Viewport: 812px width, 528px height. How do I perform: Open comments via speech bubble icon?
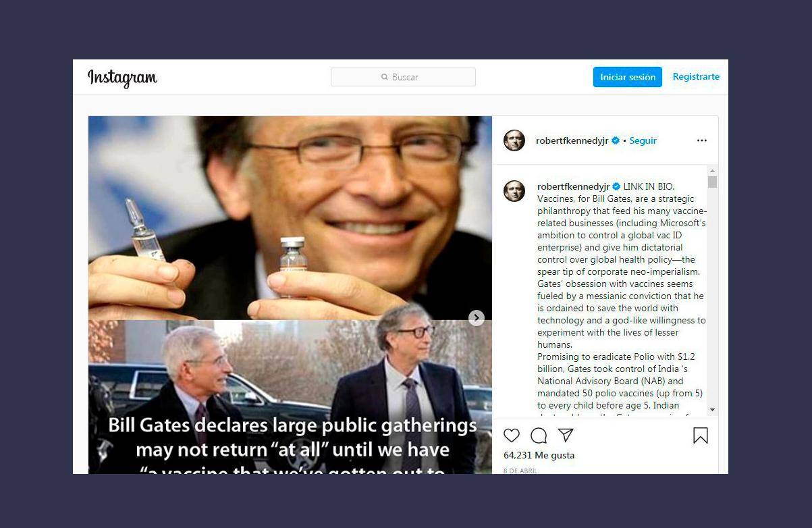(x=539, y=435)
